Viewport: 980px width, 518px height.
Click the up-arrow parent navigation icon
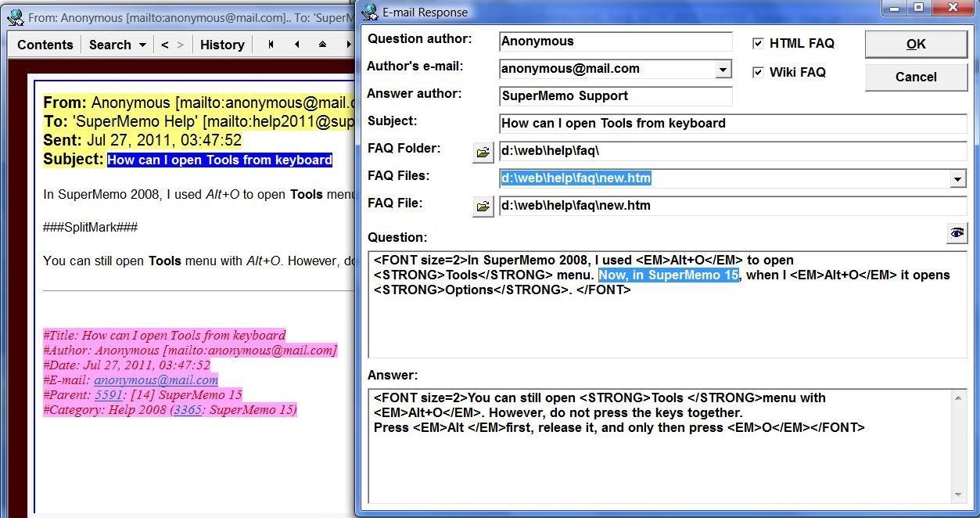[x=322, y=45]
